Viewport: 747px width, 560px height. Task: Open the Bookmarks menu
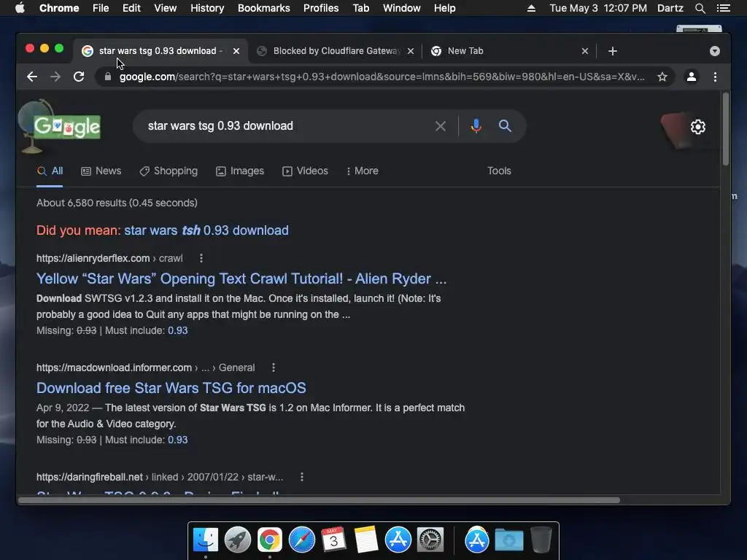pyautogui.click(x=264, y=8)
